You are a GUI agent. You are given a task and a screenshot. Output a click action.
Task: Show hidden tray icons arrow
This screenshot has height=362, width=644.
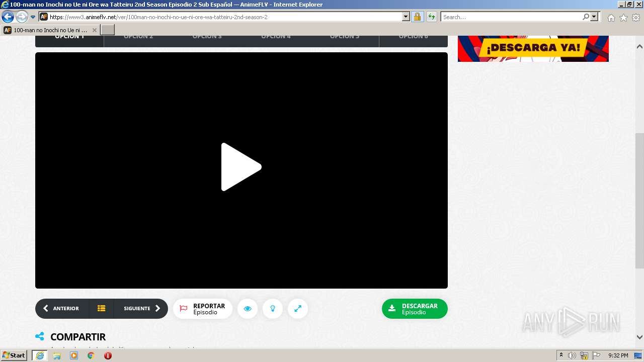(x=561, y=355)
